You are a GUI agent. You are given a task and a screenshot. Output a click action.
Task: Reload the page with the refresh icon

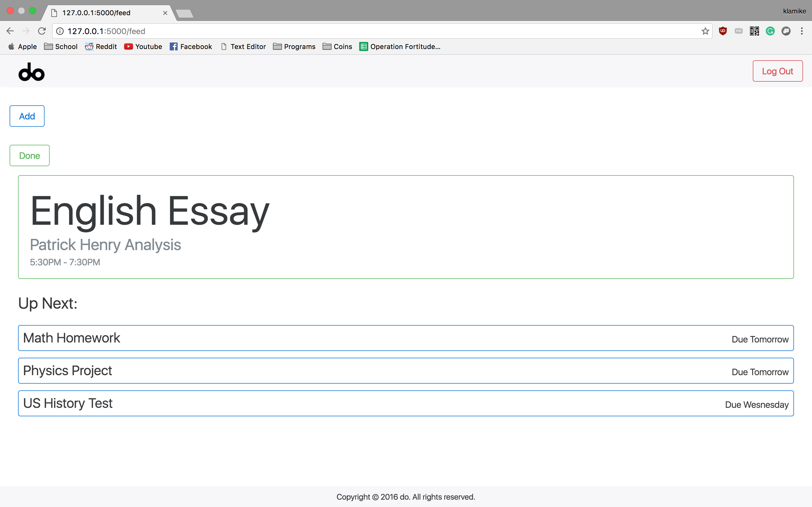coord(42,31)
